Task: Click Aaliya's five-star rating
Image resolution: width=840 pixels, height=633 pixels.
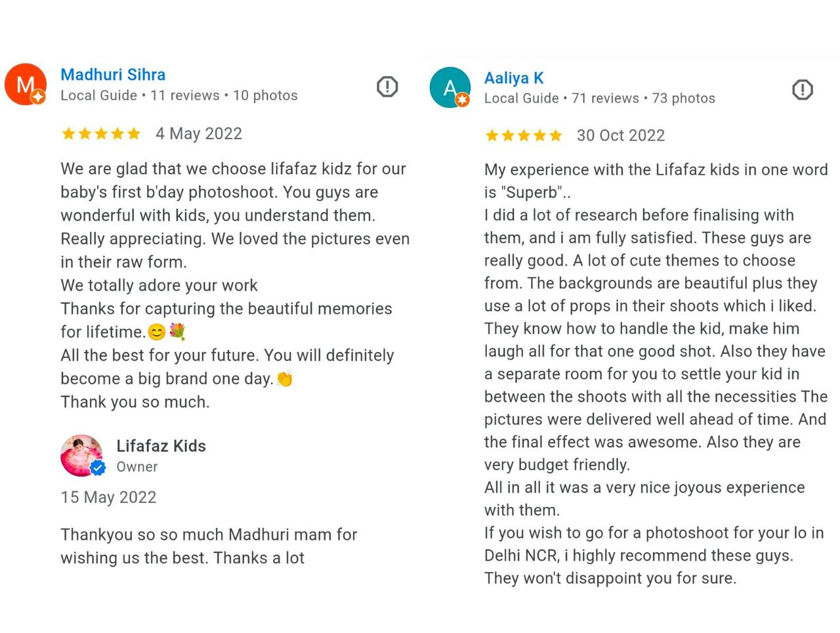Action: (524, 136)
